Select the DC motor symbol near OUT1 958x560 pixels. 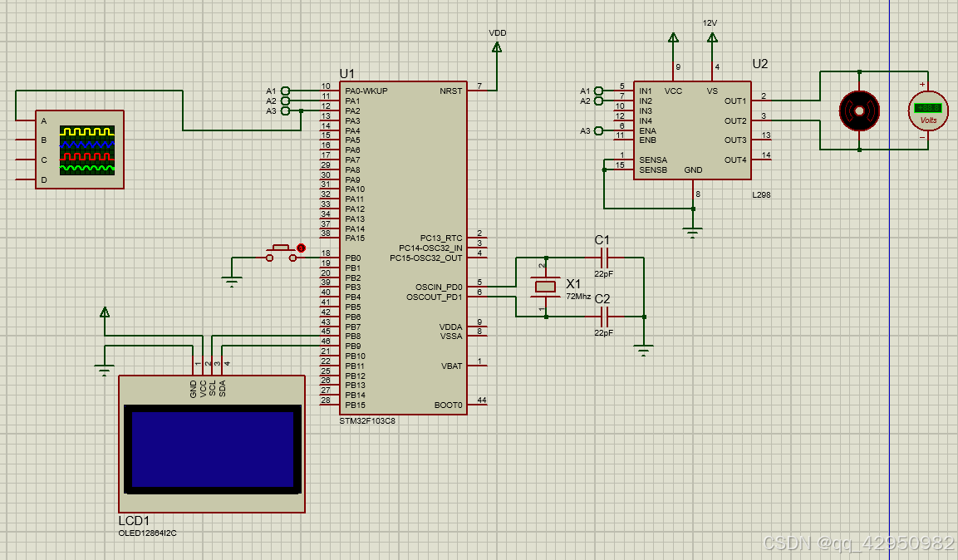pos(858,109)
